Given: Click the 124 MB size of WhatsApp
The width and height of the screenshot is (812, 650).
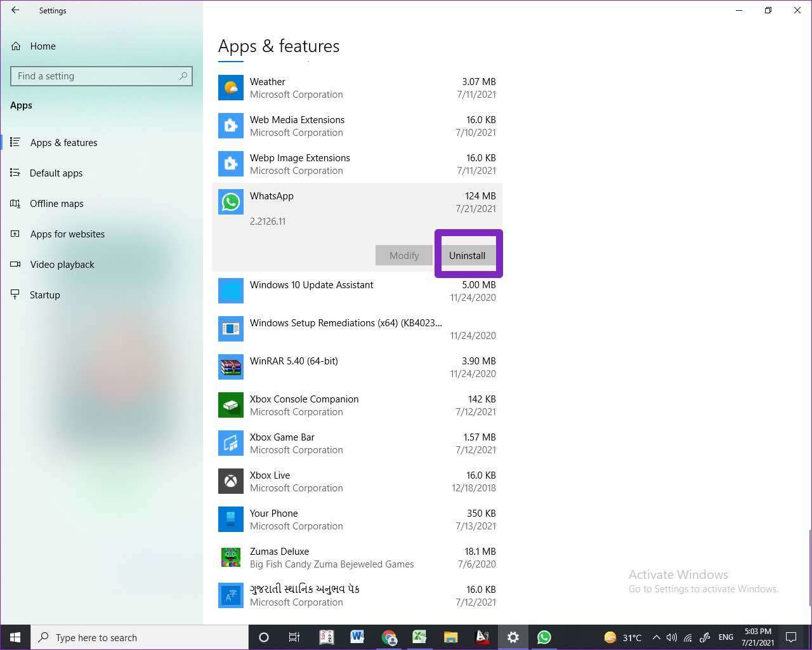Looking at the screenshot, I should 480,196.
